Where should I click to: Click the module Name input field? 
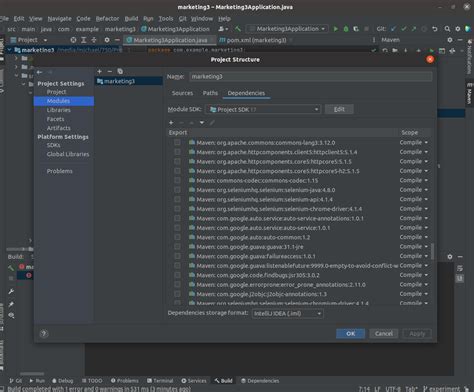pos(311,76)
